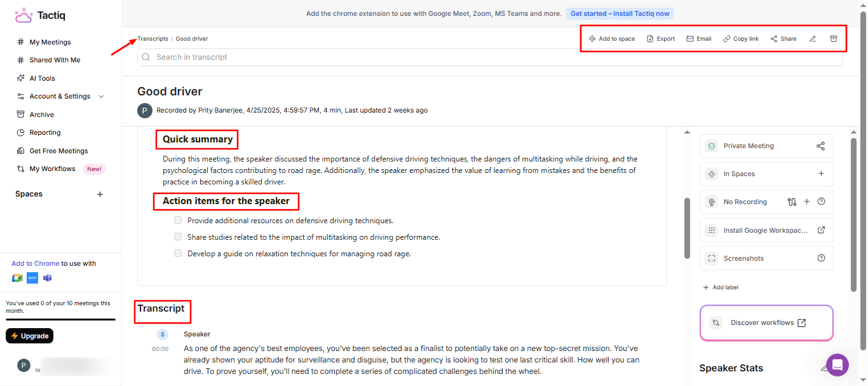Open the Share options in toolbar
This screenshot has height=386, width=868.
coord(783,39)
